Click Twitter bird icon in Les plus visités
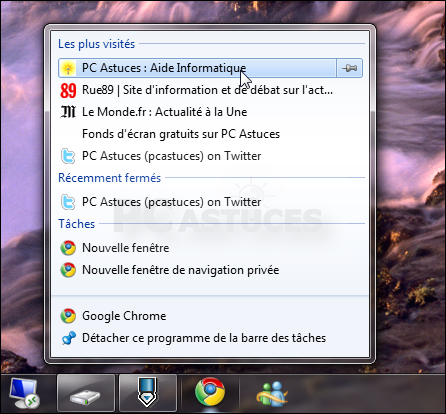The image size is (446, 414). click(x=68, y=156)
